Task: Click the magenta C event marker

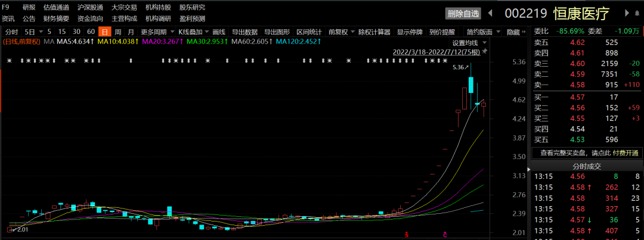Action: [x=445, y=235]
